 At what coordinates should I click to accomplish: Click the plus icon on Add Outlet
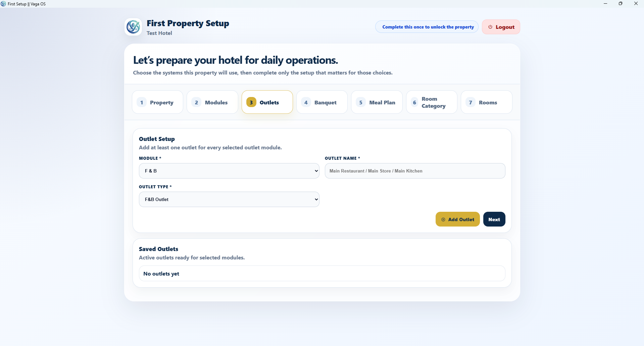pos(443,219)
